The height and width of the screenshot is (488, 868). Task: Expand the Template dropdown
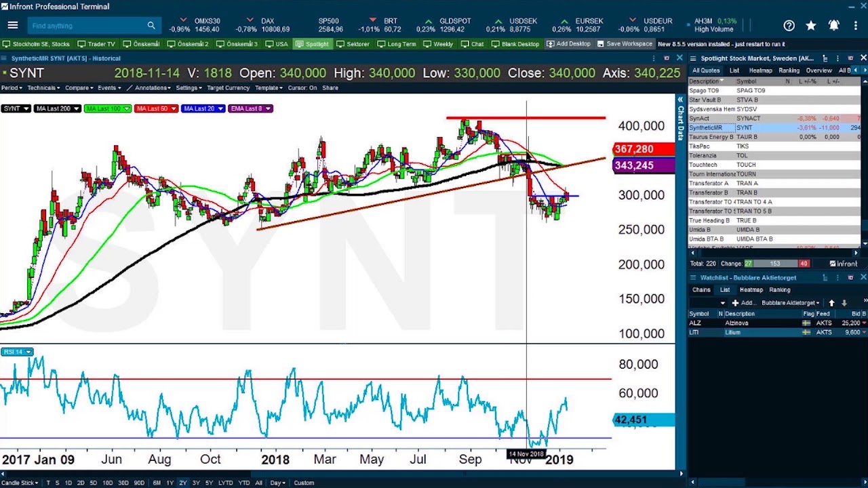(269, 88)
